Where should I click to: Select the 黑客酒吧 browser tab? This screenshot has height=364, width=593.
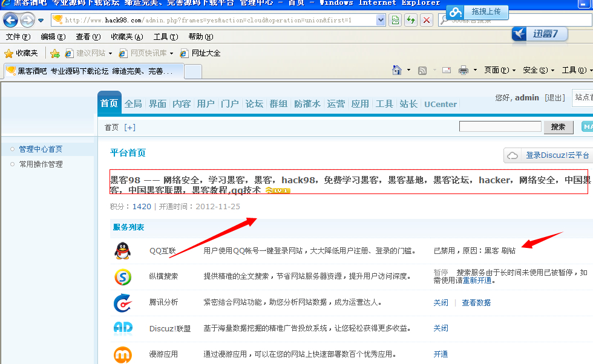pyautogui.click(x=94, y=71)
